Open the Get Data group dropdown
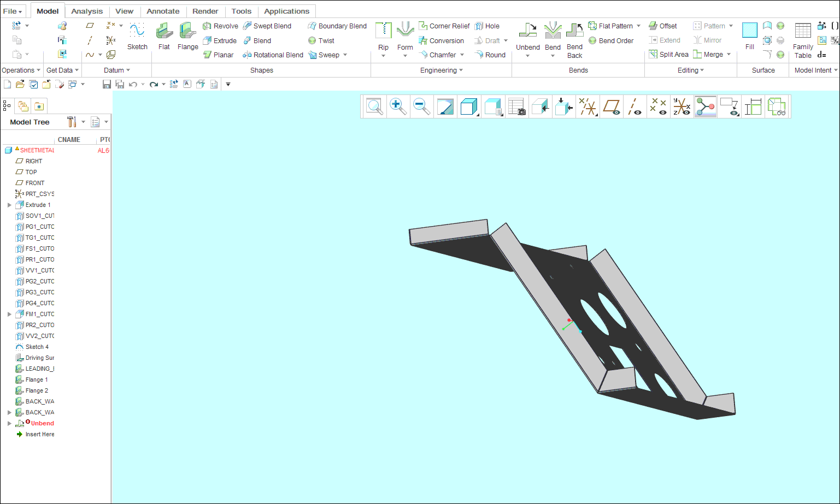The height and width of the screenshot is (504, 840). [62, 70]
